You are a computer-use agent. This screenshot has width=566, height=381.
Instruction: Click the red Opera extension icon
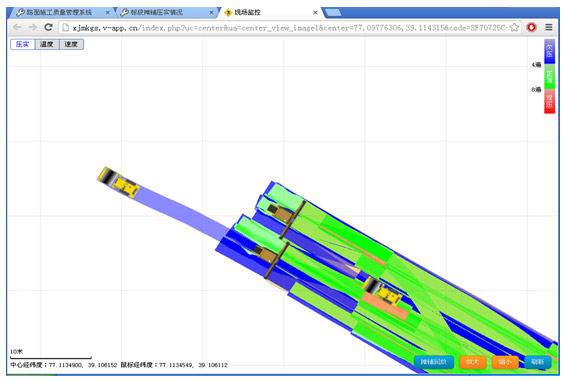coord(531,27)
